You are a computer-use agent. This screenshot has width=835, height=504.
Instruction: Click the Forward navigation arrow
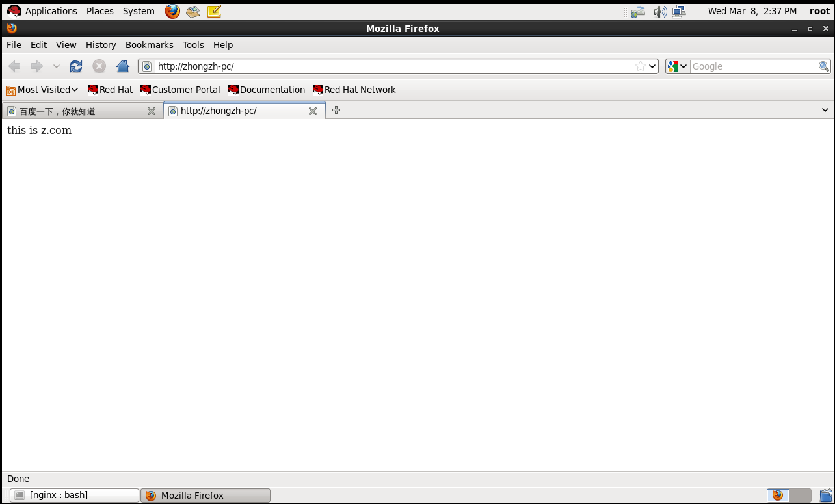(37, 66)
